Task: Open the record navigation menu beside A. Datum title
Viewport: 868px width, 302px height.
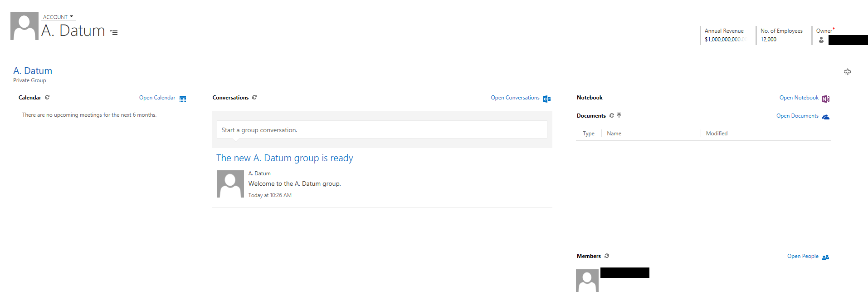Action: pos(114,32)
